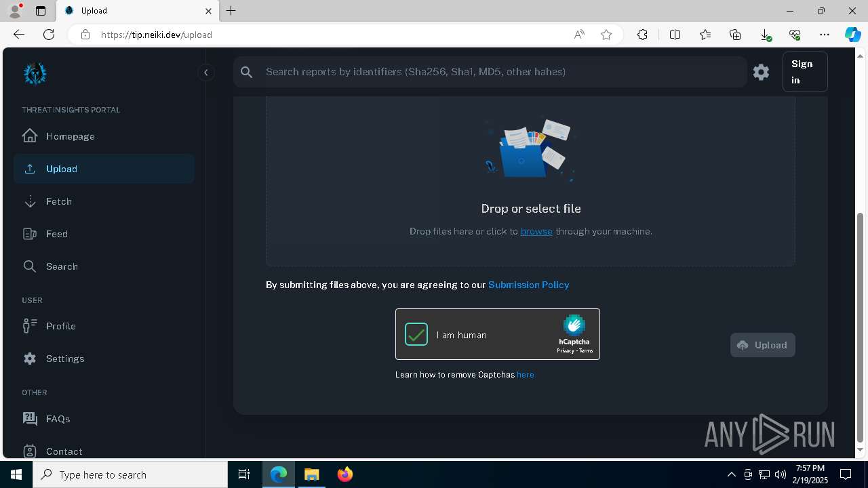Click the folder illustration in drop zone

click(530, 151)
